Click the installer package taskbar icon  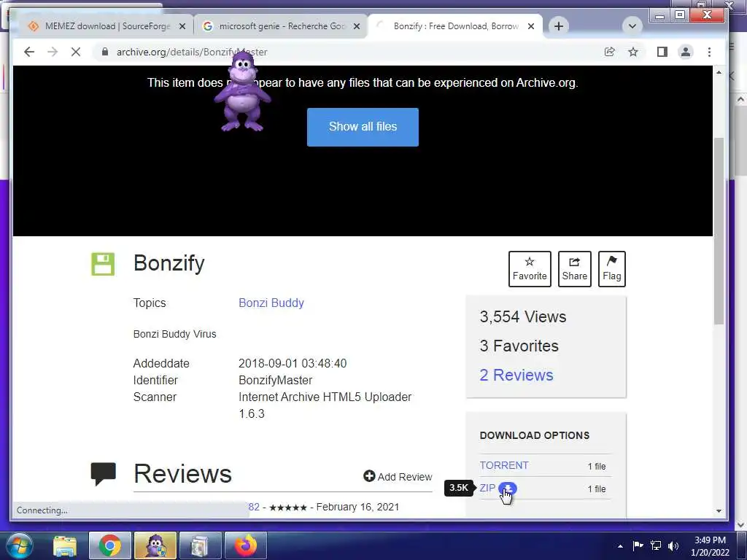pyautogui.click(x=200, y=545)
